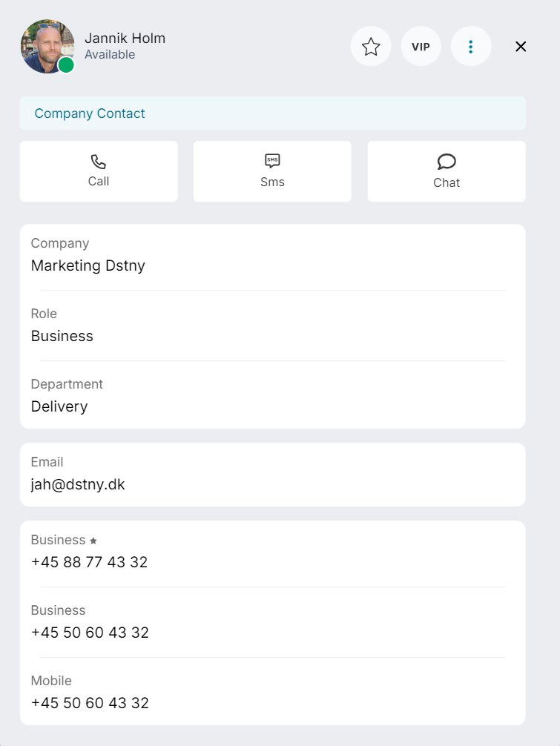Click the star icon beside Business label
The height and width of the screenshot is (746, 560).
(x=93, y=541)
